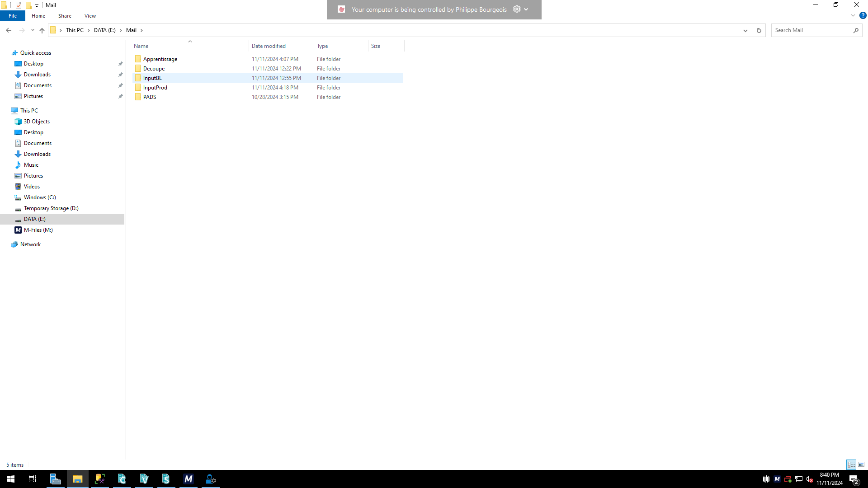Open M-Files tray icon
868x488 pixels.
pyautogui.click(x=777, y=479)
